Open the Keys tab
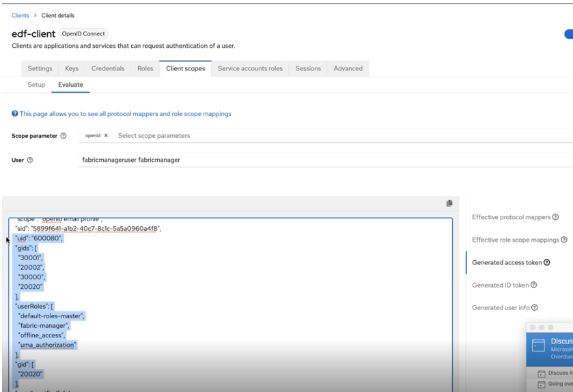The image size is (573, 392). [72, 68]
